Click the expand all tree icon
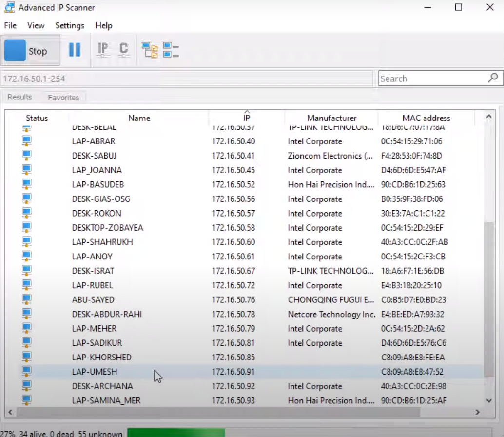Screen dimensions: 504x437 pyautogui.click(x=150, y=50)
